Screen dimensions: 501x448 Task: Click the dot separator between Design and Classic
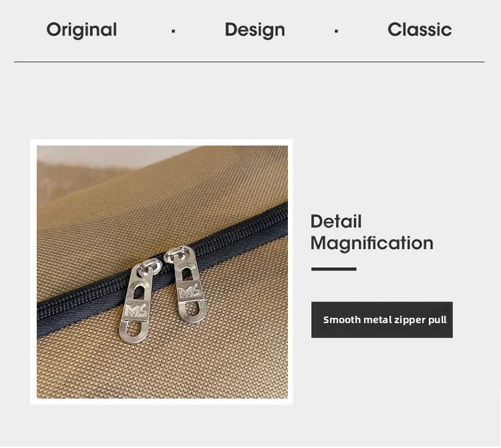point(336,31)
